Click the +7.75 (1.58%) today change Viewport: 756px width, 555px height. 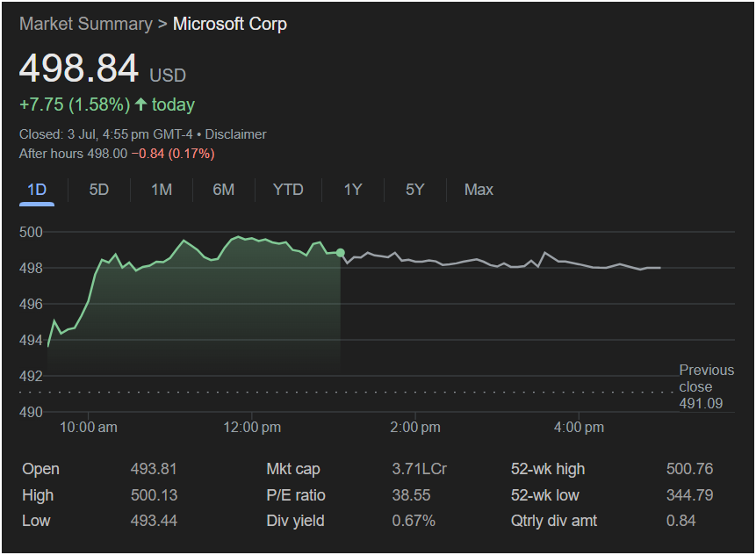[107, 105]
